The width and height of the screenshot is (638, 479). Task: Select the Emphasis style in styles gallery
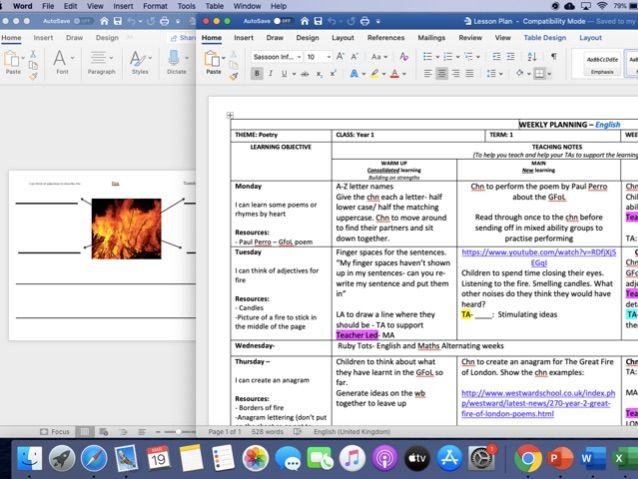(602, 64)
